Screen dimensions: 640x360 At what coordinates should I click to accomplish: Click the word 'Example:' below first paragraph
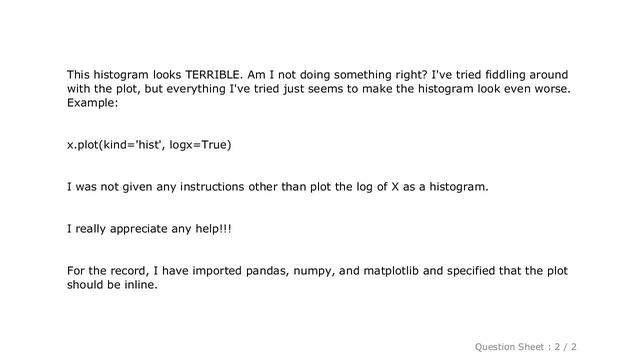(x=93, y=103)
